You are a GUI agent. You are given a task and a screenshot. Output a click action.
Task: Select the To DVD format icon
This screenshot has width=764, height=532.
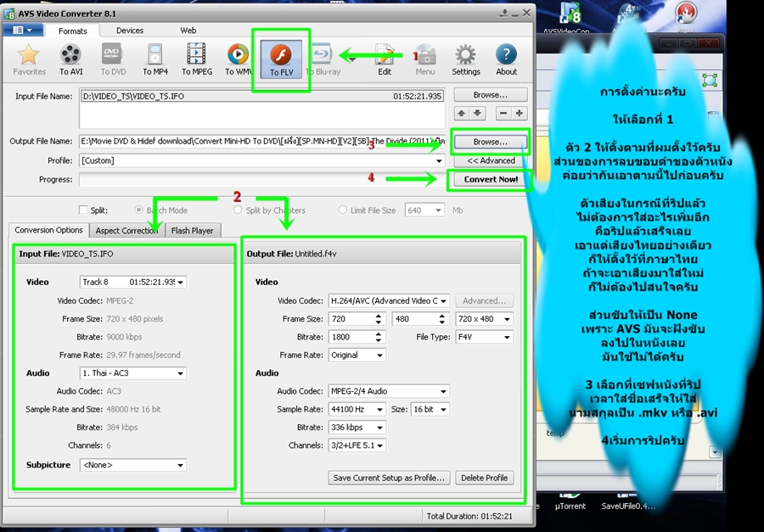tap(113, 59)
